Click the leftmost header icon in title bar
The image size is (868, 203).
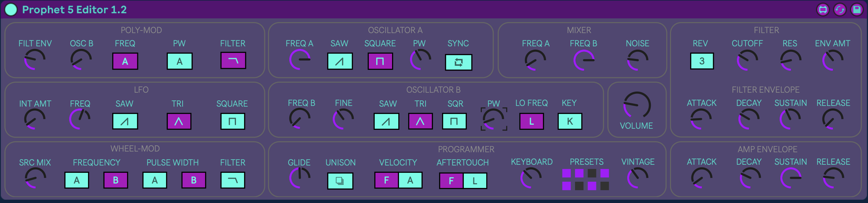[x=823, y=10]
